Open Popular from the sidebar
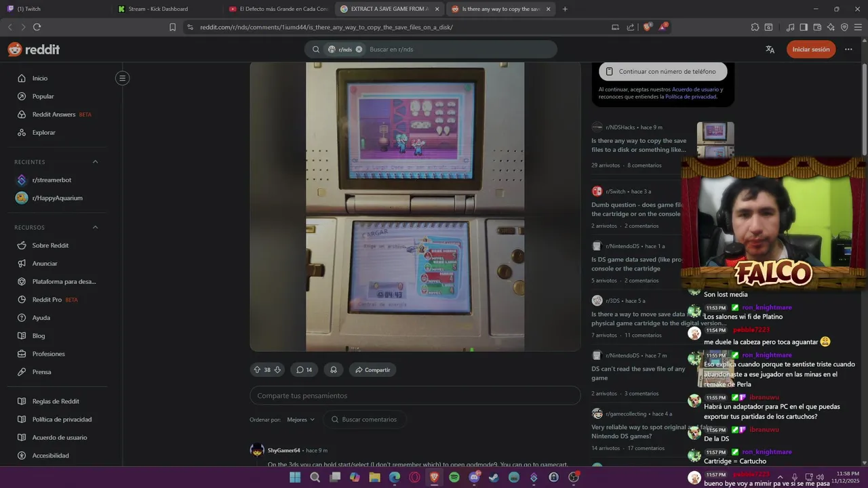Screen dimensions: 868x488 (43, 96)
